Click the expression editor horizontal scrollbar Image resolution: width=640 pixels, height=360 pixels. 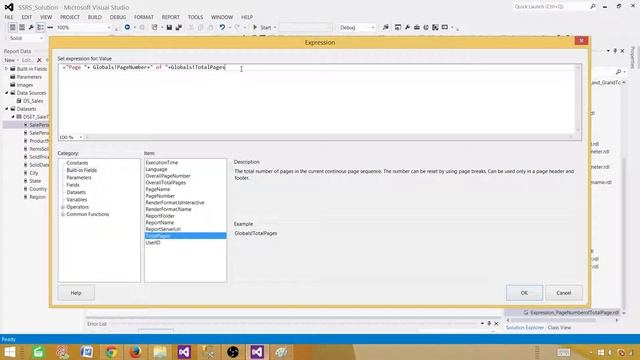(x=329, y=137)
